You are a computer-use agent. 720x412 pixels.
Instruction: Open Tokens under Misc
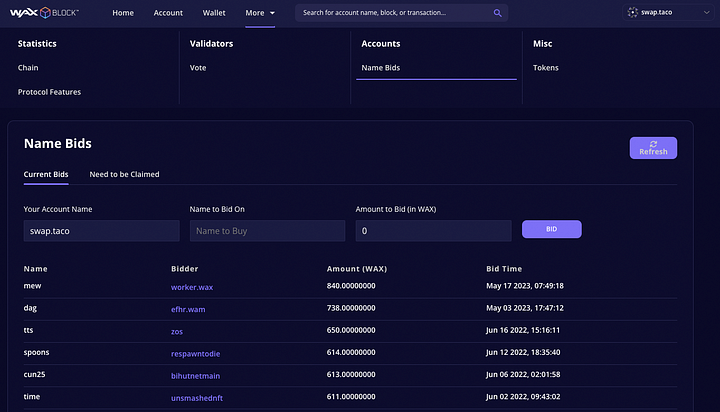(x=546, y=68)
